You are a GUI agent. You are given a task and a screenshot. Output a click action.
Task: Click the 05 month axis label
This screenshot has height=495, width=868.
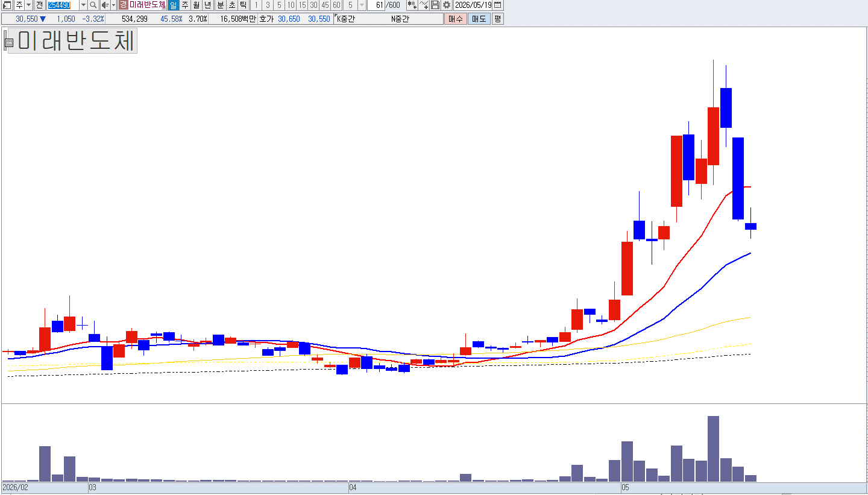pyautogui.click(x=626, y=487)
